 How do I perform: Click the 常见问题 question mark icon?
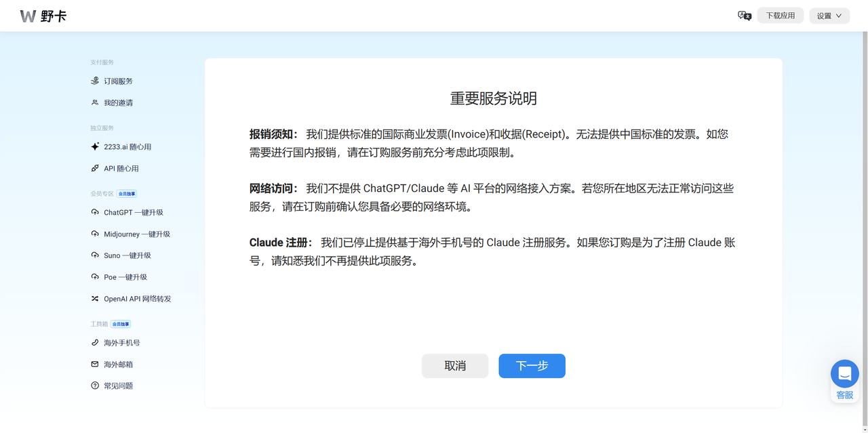95,386
